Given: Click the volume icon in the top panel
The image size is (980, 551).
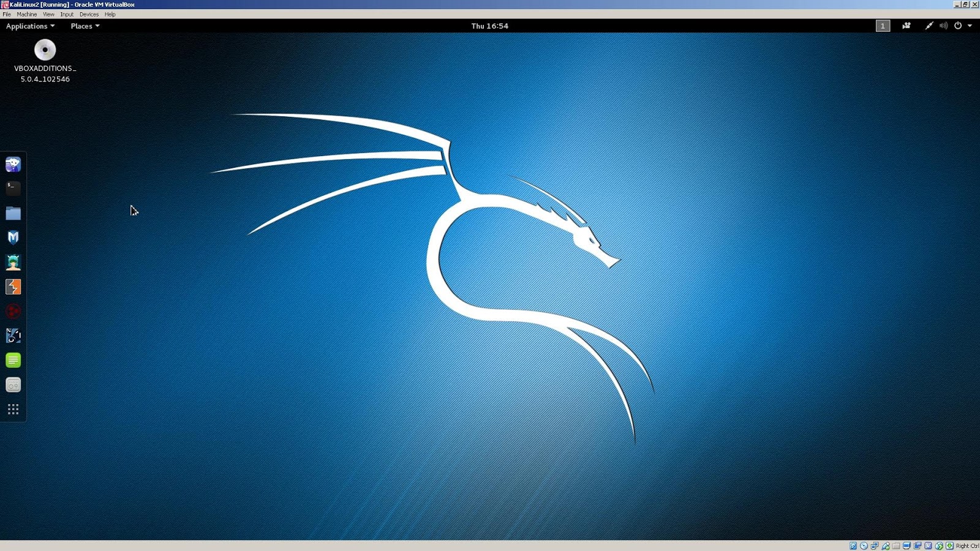Looking at the screenshot, I should point(943,26).
